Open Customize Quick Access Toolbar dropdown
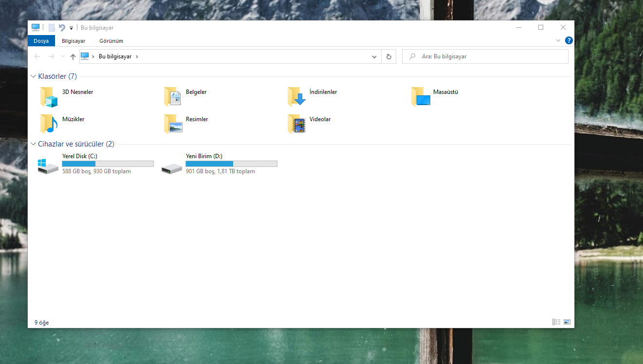 click(71, 28)
